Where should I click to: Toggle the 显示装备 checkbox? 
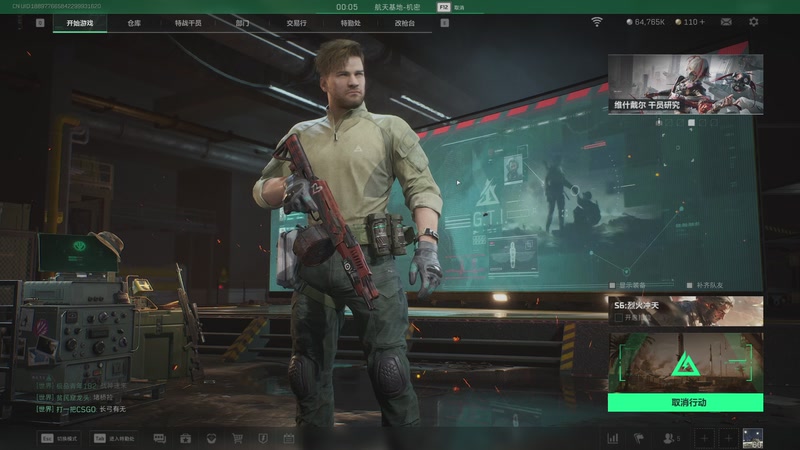click(x=612, y=285)
